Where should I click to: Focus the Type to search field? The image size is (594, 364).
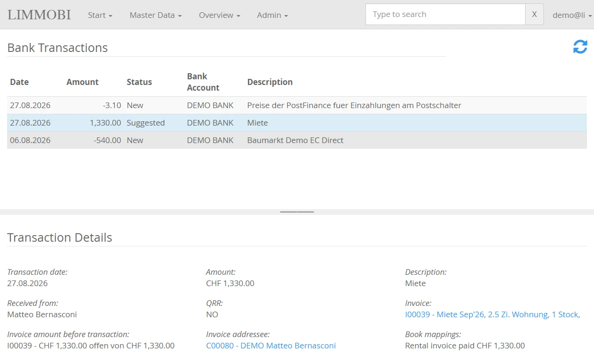445,14
